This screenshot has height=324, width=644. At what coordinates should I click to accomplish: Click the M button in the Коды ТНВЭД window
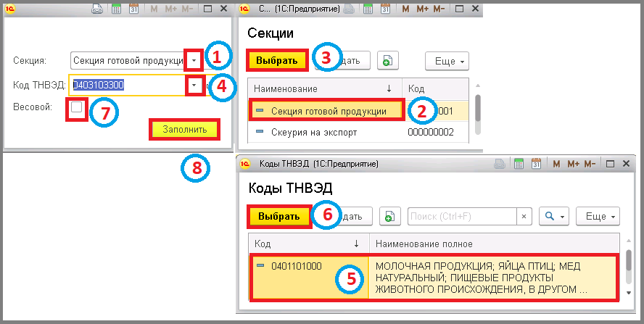tap(556, 164)
